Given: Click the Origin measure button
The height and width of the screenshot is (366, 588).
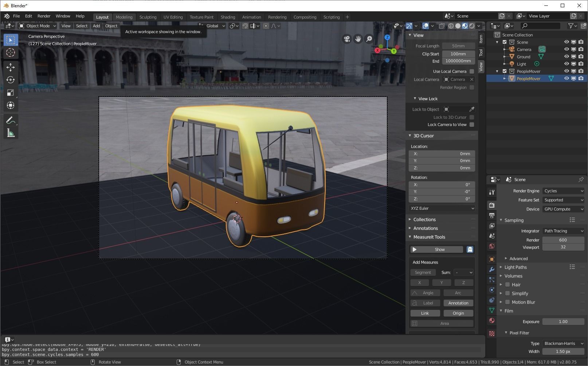Looking at the screenshot, I should (x=458, y=313).
